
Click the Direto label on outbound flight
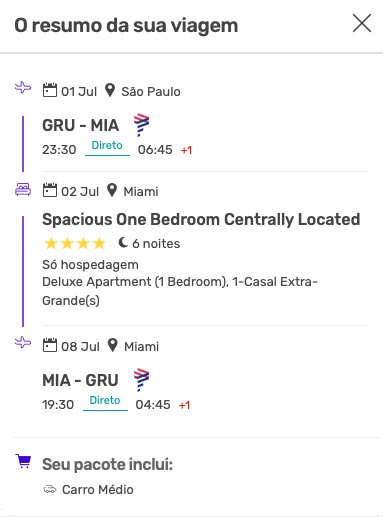point(107,145)
